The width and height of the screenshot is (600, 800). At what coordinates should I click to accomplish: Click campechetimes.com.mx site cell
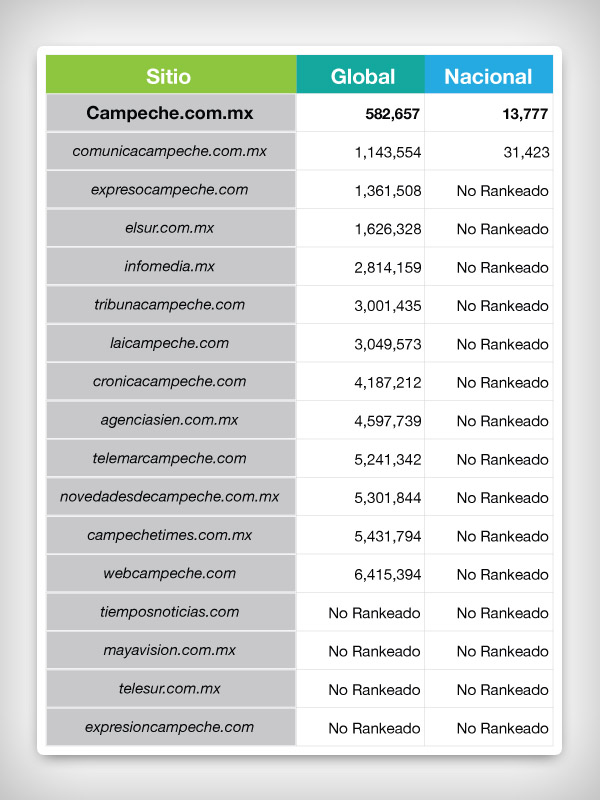(171, 535)
